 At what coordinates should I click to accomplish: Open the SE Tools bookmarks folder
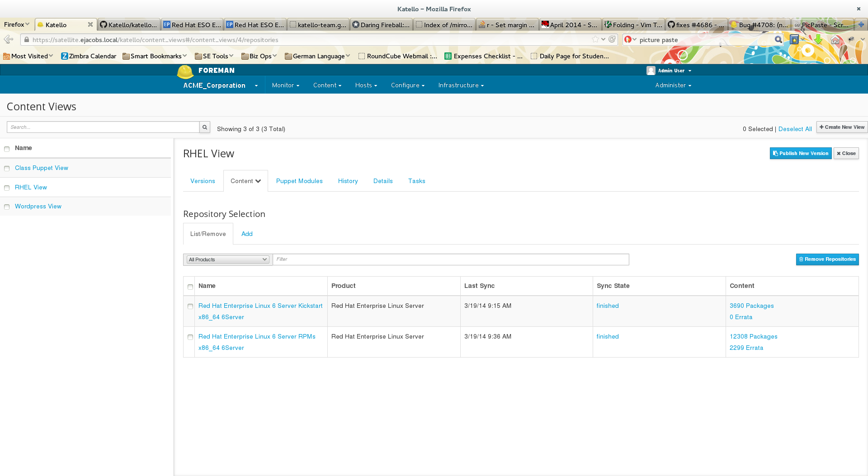214,56
